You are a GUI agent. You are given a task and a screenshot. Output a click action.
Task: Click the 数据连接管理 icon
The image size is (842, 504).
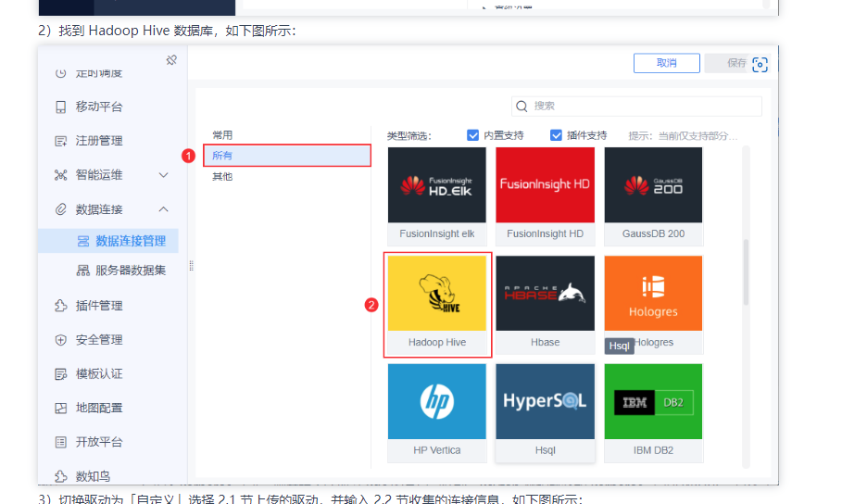point(83,241)
